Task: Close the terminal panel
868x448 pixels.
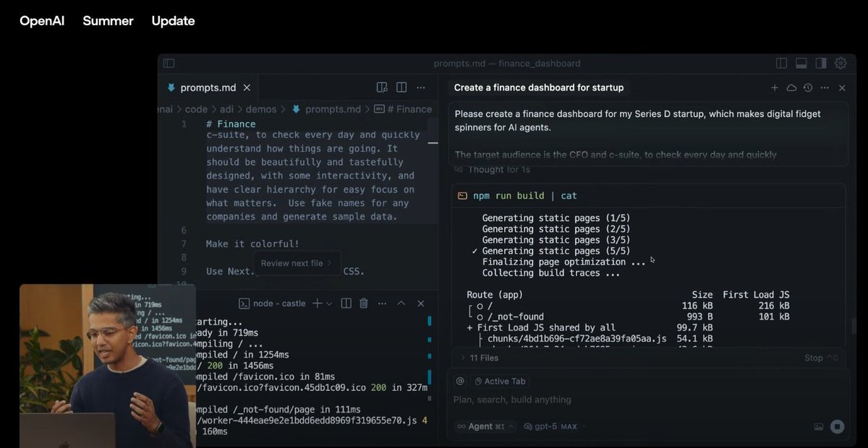Action: tap(421, 303)
